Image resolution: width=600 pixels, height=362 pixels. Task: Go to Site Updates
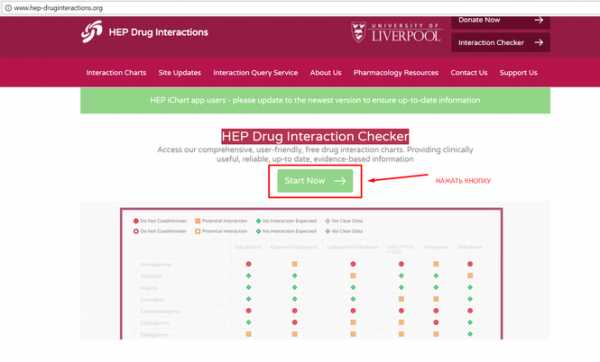click(x=179, y=73)
